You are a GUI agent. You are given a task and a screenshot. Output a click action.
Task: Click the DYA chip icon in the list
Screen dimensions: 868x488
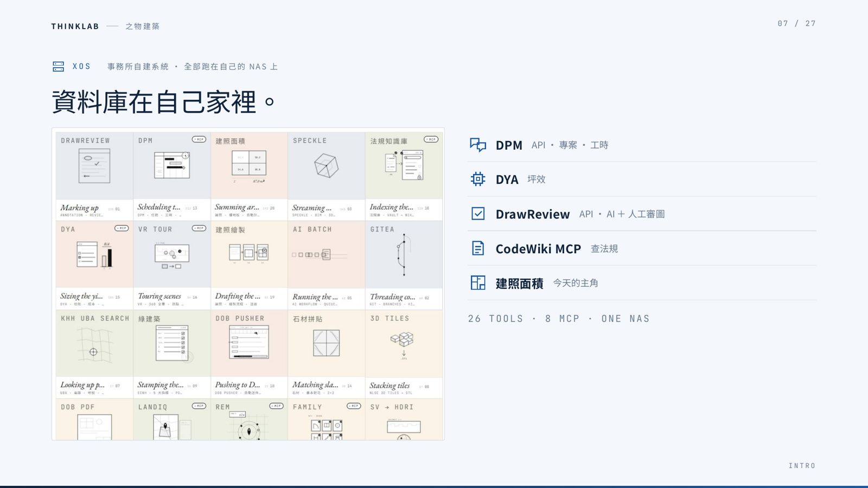pyautogui.click(x=478, y=179)
